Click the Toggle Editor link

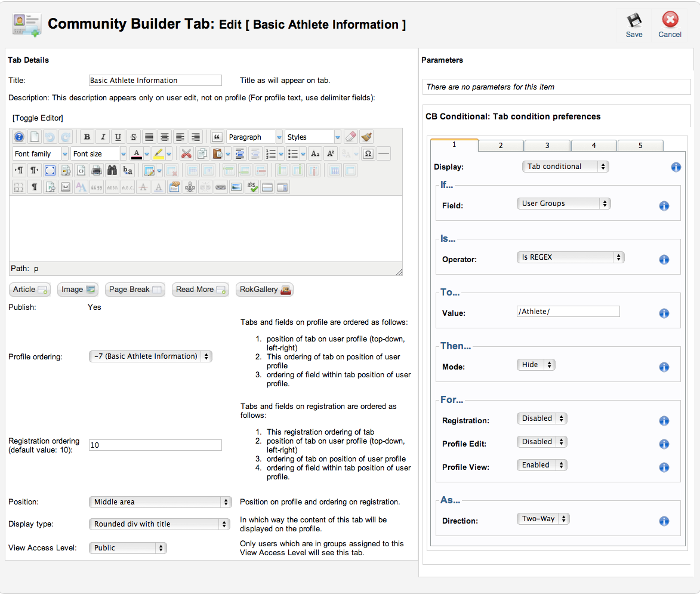(x=38, y=118)
